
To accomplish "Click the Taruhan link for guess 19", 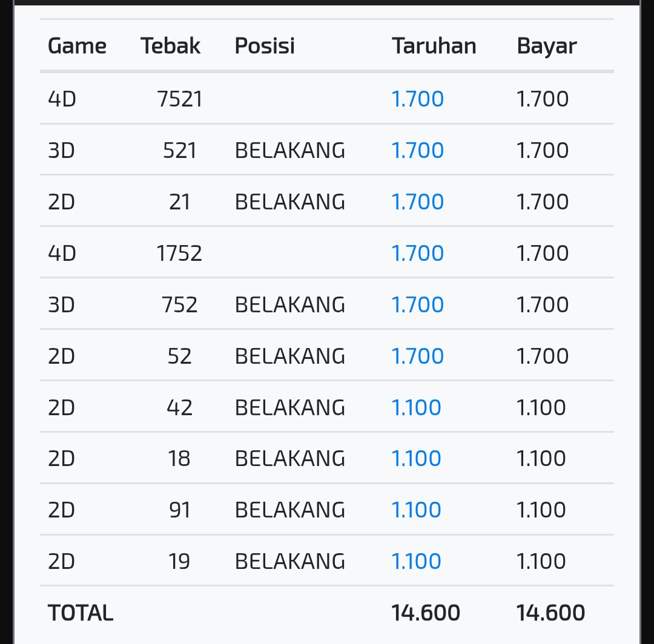I will click(417, 562).
